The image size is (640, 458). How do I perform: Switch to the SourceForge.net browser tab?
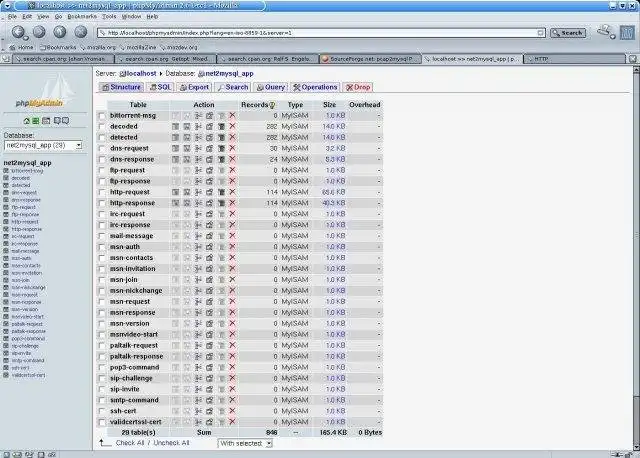click(x=370, y=59)
